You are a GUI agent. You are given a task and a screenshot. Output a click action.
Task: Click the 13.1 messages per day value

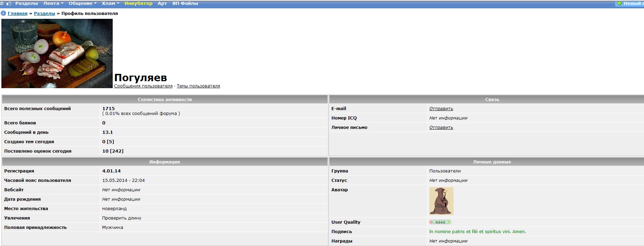coord(107,132)
